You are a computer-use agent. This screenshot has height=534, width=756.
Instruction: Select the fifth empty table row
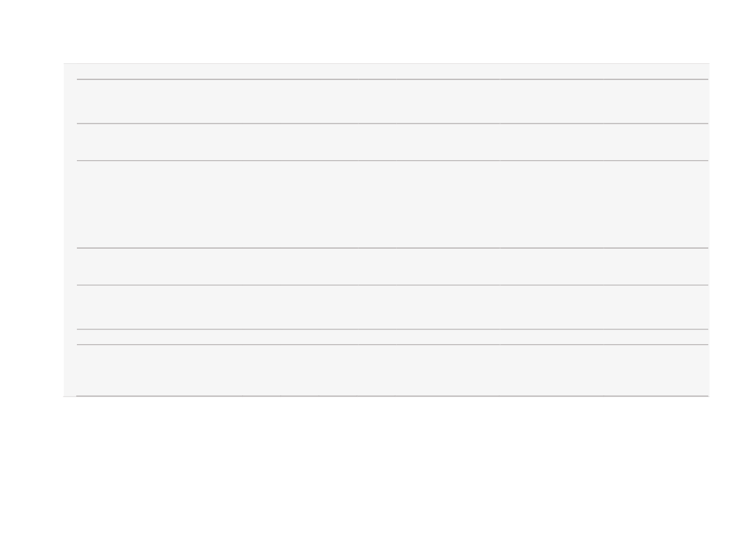click(392, 307)
